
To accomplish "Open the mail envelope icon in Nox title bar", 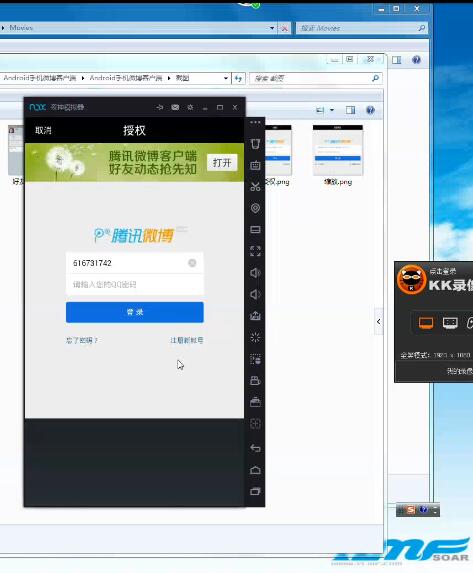I will (175, 107).
